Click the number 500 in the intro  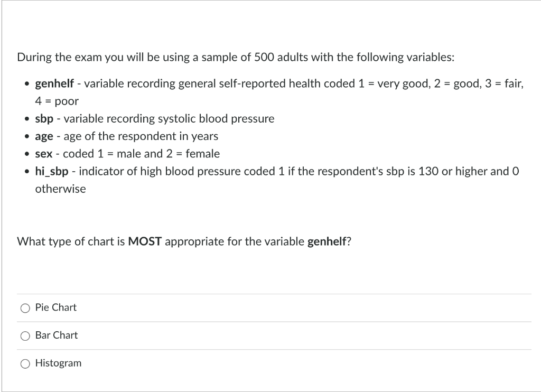tap(264, 57)
